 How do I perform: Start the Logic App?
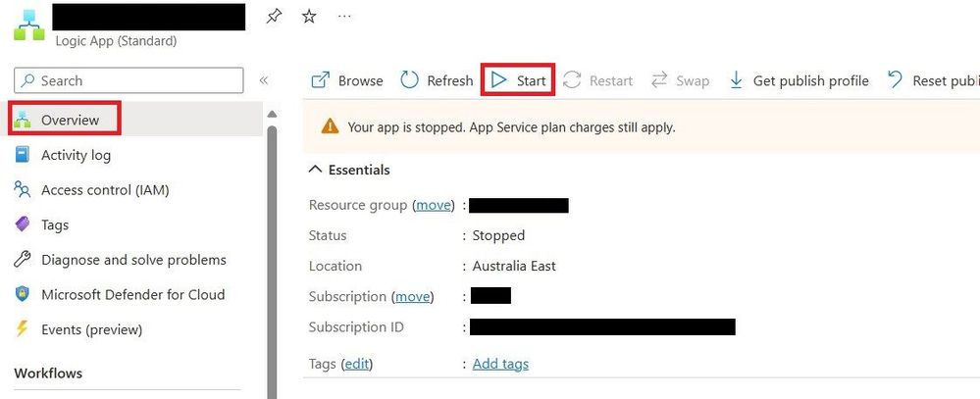[x=518, y=80]
